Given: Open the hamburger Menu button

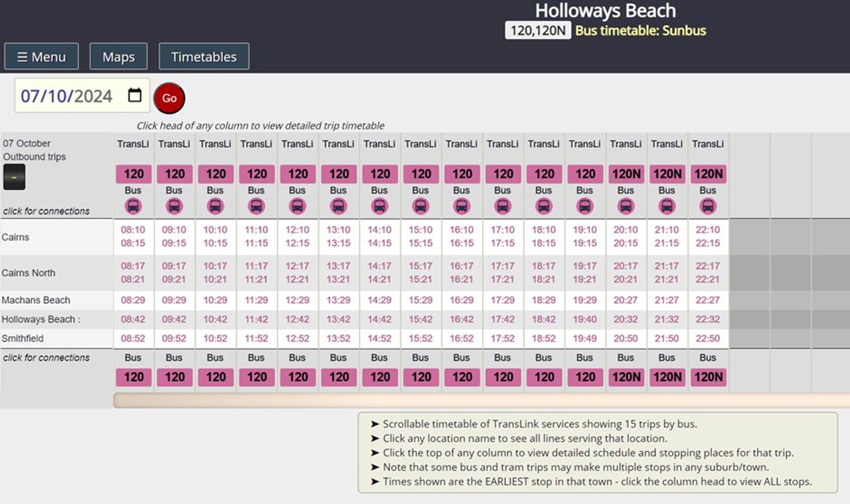Looking at the screenshot, I should pyautogui.click(x=41, y=56).
